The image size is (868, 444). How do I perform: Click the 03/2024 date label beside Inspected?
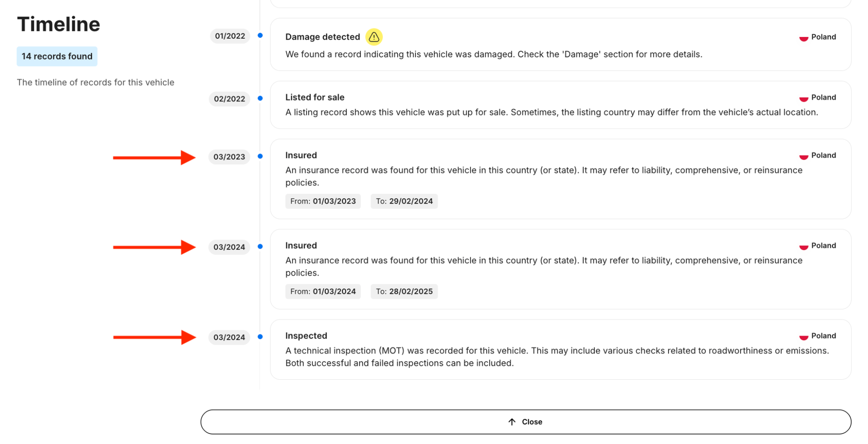229,337
